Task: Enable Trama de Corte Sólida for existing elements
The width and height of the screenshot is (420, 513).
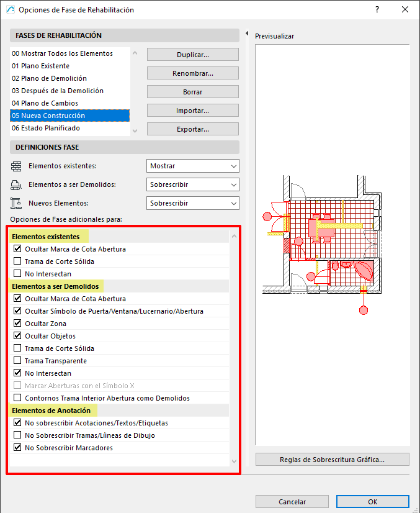Action: (17, 261)
